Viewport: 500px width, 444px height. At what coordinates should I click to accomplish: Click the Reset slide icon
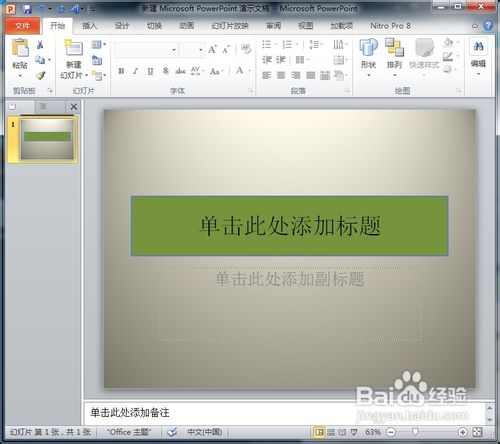(97, 60)
